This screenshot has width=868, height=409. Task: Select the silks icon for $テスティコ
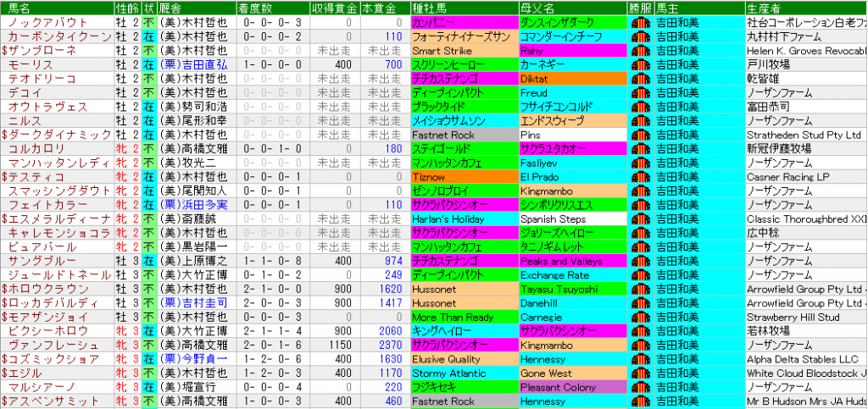pyautogui.click(x=641, y=177)
